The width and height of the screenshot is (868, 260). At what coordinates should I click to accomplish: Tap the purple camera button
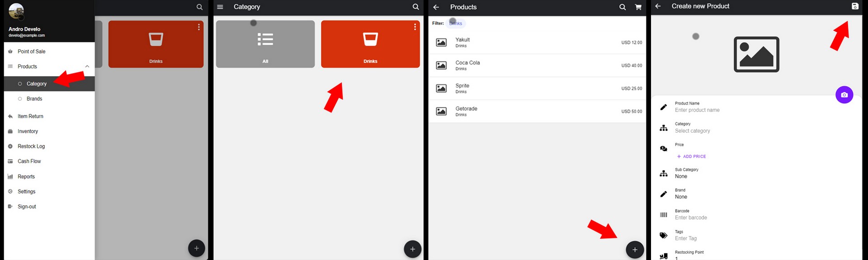[844, 95]
